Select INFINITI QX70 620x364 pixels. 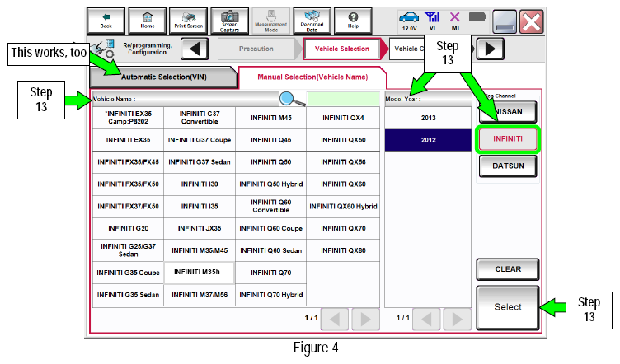click(343, 229)
